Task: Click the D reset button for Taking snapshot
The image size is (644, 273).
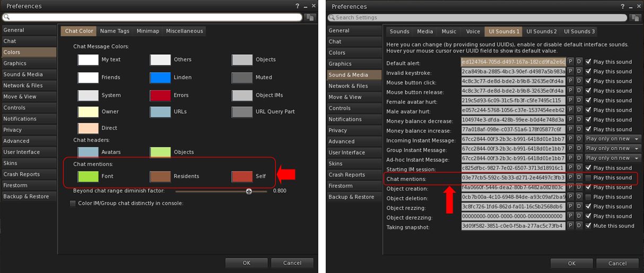Action: pyautogui.click(x=579, y=226)
